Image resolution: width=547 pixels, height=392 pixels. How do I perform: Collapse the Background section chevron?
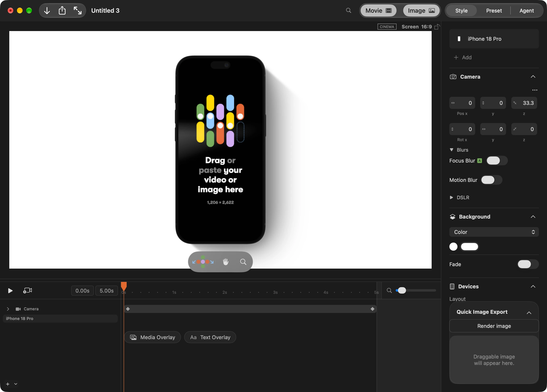[533, 217]
